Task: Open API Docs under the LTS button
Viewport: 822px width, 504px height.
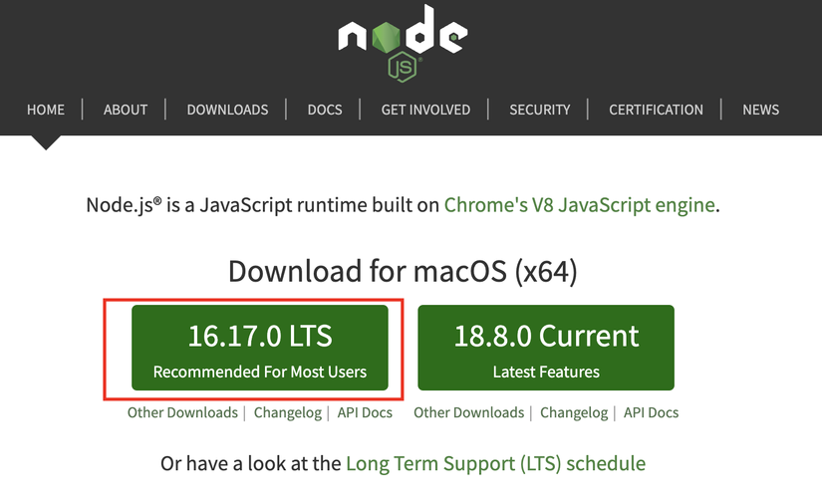Action: coord(365,412)
